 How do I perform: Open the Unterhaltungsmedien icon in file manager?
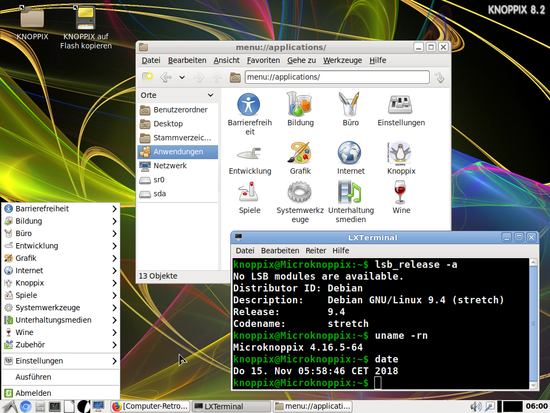349,192
